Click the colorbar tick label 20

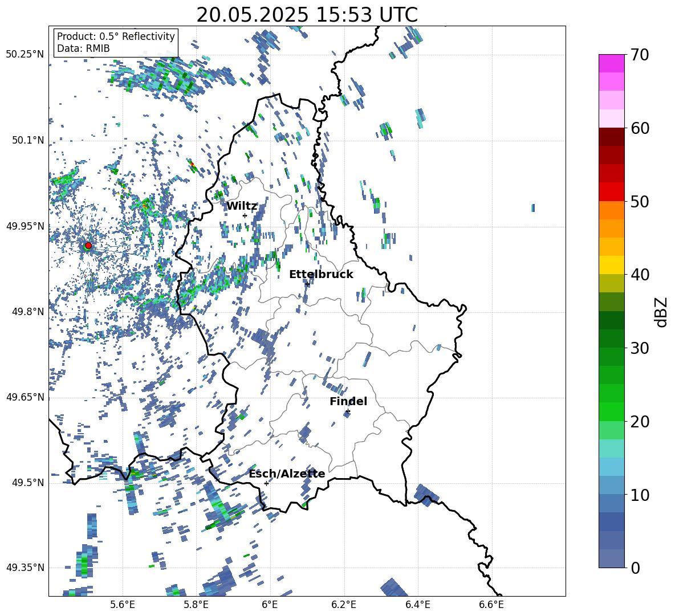coord(640,422)
